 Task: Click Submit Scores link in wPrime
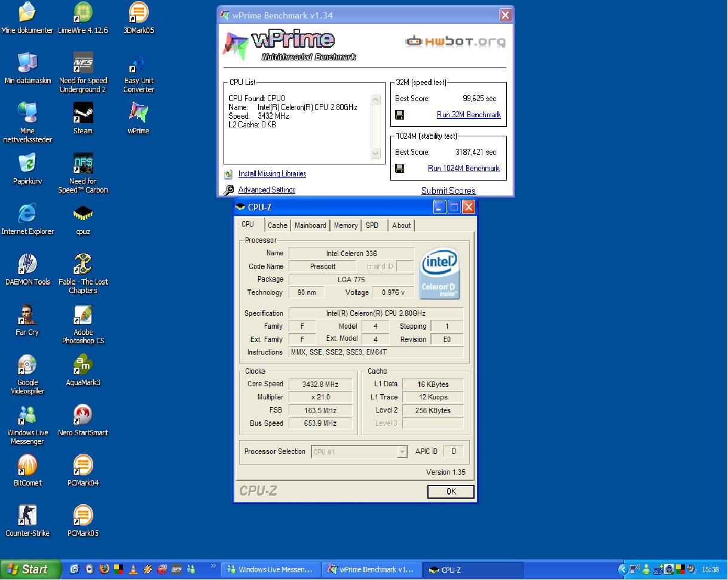pos(448,191)
